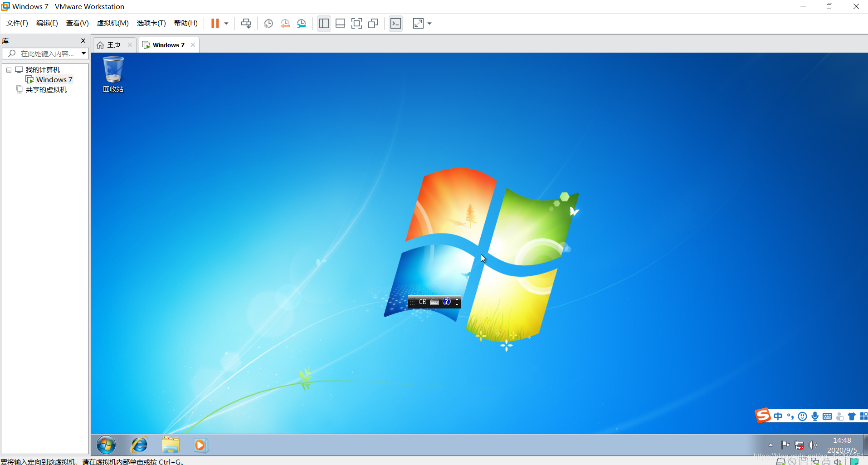
Task: Click the stretch guest display icon
Action: [x=418, y=24]
